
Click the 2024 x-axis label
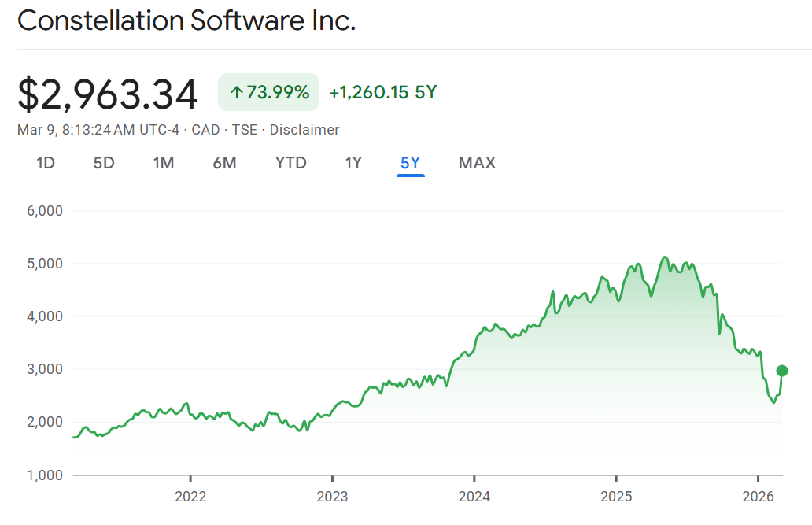pos(474,496)
